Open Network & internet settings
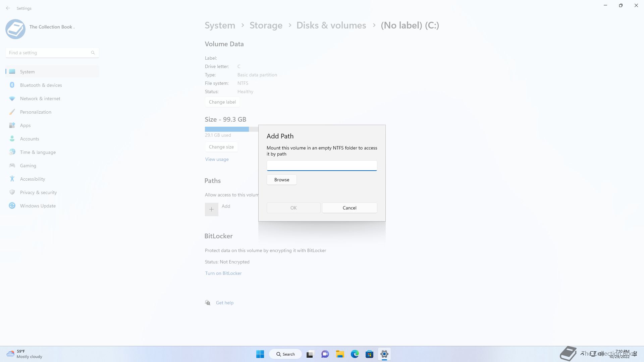Image resolution: width=644 pixels, height=362 pixels. [52, 99]
